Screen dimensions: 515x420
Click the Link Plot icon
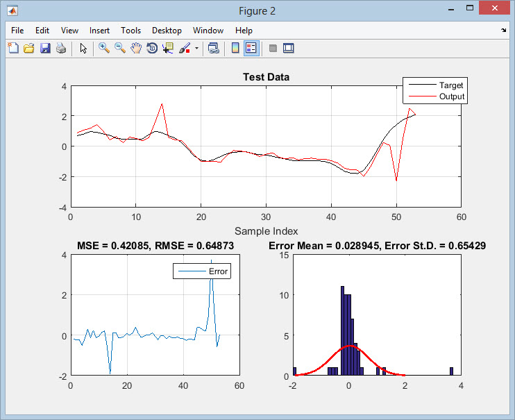[214, 49]
